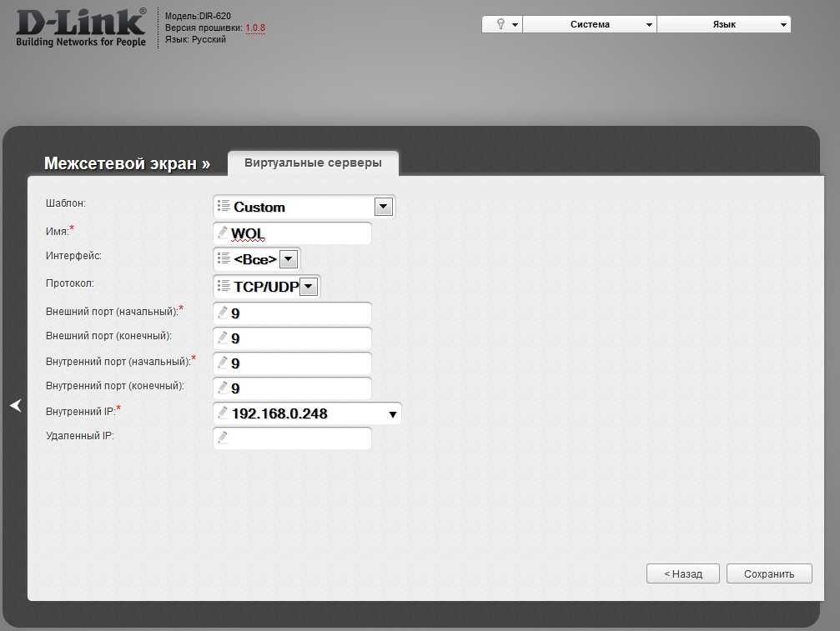Expand the Шаблон Custom dropdown arrow
This screenshot has width=840, height=631.
[x=384, y=207]
